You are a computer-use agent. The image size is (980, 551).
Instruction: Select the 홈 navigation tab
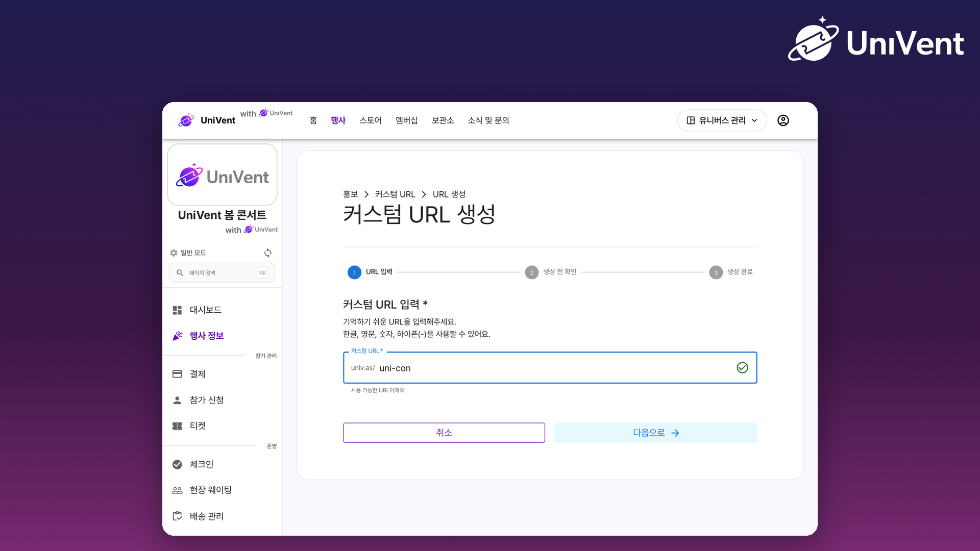pos(313,120)
